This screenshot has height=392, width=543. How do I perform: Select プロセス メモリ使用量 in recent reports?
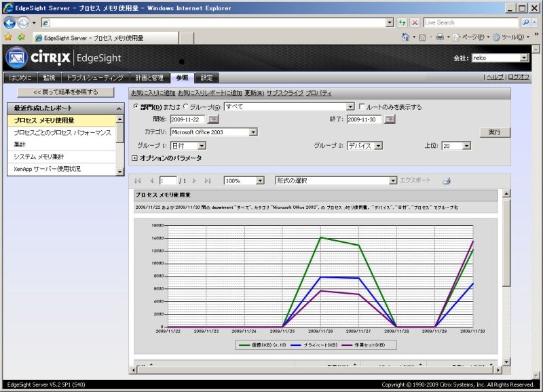click(x=62, y=121)
